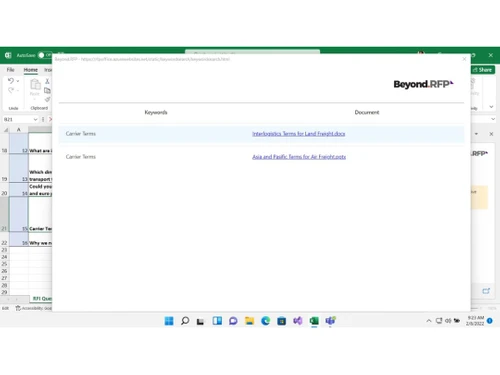Select the Home ribbon tab
This screenshot has height=375, width=500.
click(x=30, y=70)
